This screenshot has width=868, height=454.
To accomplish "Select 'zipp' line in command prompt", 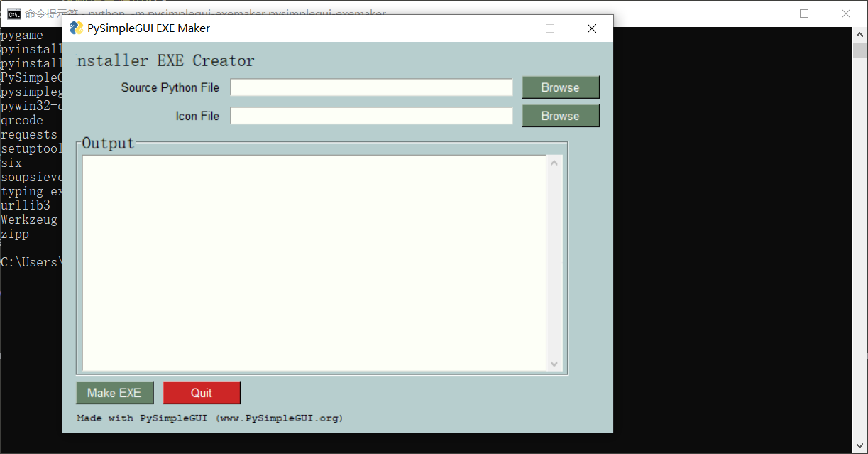I will 15,234.
